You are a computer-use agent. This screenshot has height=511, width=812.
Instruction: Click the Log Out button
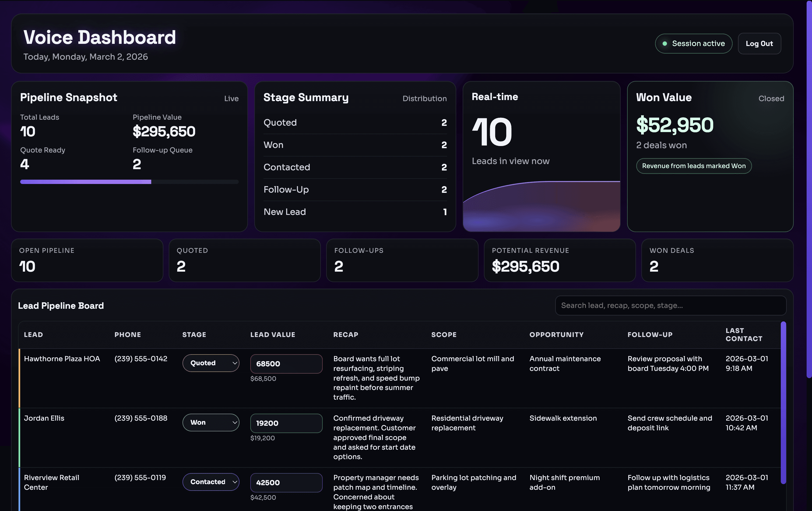[759, 43]
